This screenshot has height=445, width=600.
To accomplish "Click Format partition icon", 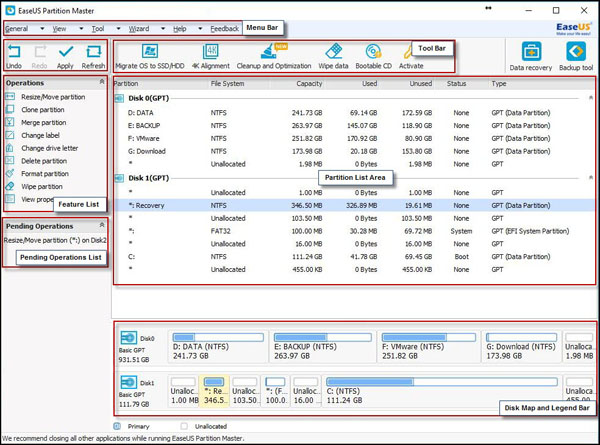I will (x=10, y=173).
